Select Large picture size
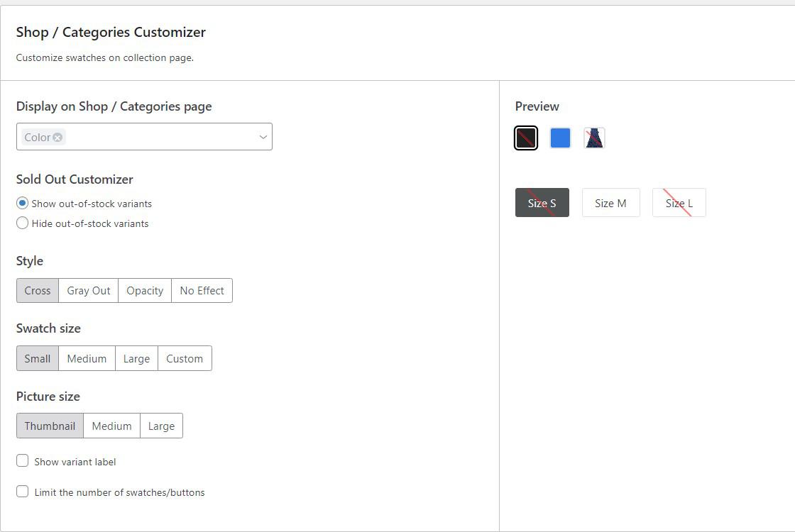Image resolution: width=795 pixels, height=532 pixels. coord(161,426)
